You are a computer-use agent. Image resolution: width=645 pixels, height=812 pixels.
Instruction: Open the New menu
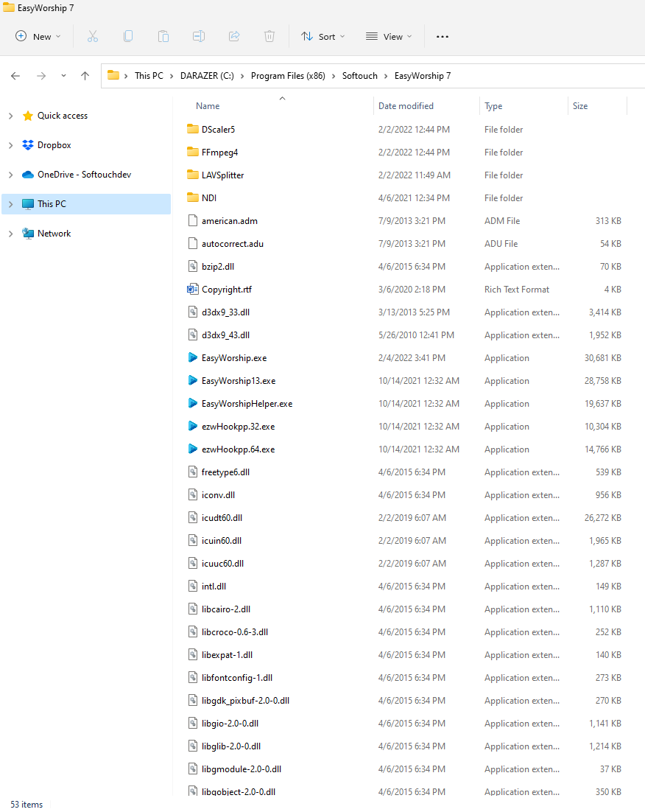(x=37, y=35)
